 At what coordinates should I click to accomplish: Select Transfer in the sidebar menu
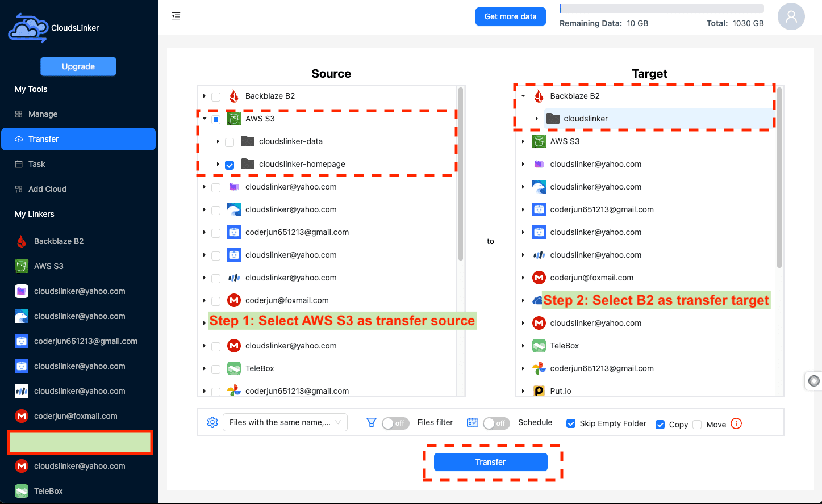[x=78, y=139]
